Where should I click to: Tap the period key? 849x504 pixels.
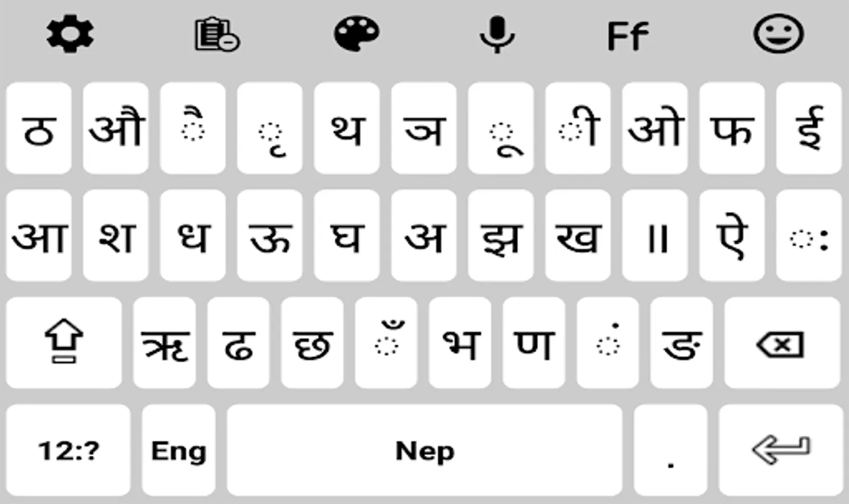coord(670,450)
